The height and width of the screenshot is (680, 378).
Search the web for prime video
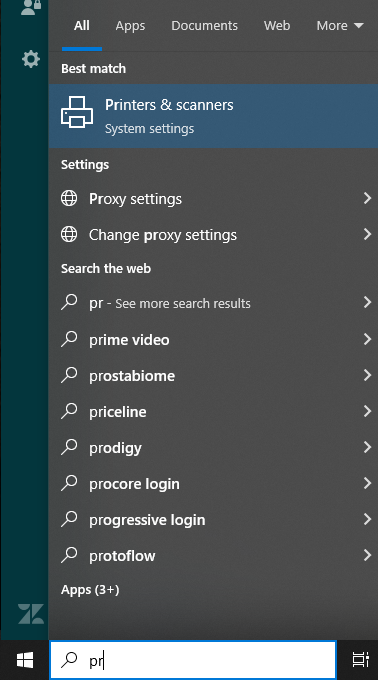coord(213,339)
